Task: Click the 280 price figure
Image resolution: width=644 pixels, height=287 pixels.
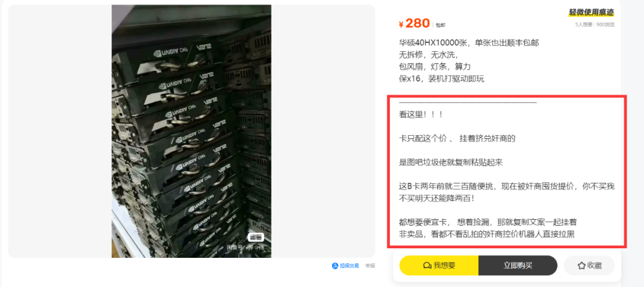Action: coord(417,24)
